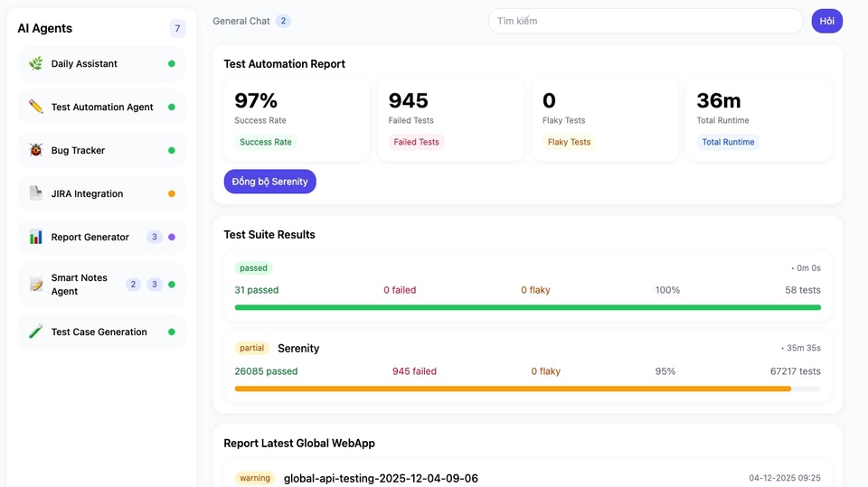Click the green passed suite progress bar

tap(527, 307)
